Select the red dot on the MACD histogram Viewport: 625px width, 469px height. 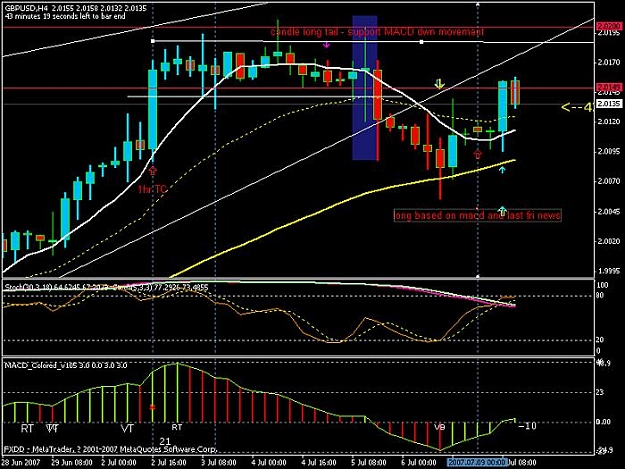pyautogui.click(x=152, y=407)
